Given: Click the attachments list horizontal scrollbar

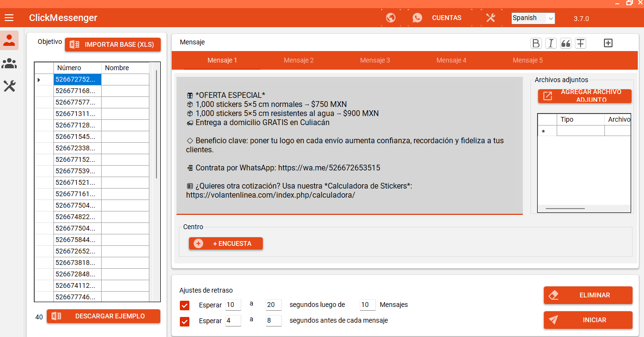Looking at the screenshot, I should tap(565, 209).
